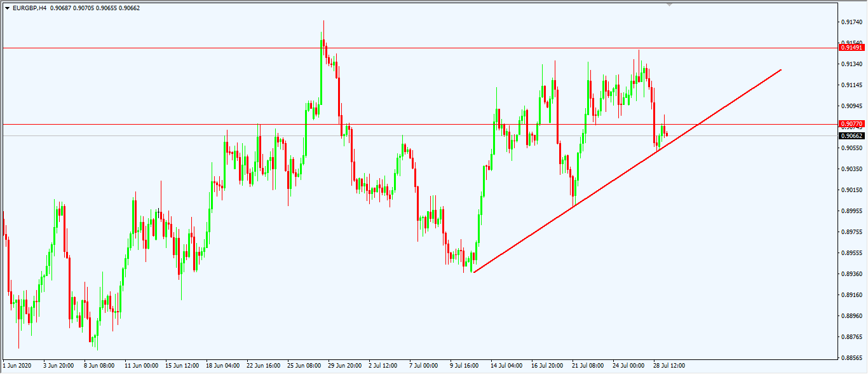
Task: Click the 0.88960 price axis label
Action: (x=851, y=316)
